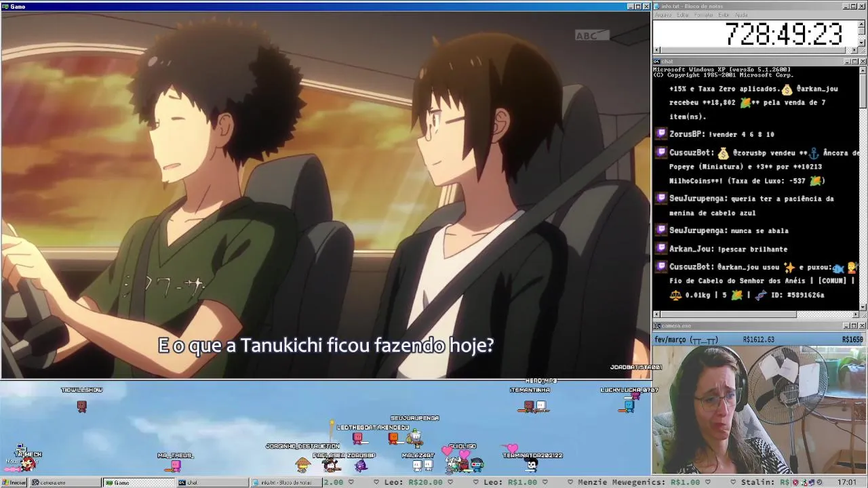Click the 'Arkan_Jou: !pescar brilhante' message

click(728, 249)
